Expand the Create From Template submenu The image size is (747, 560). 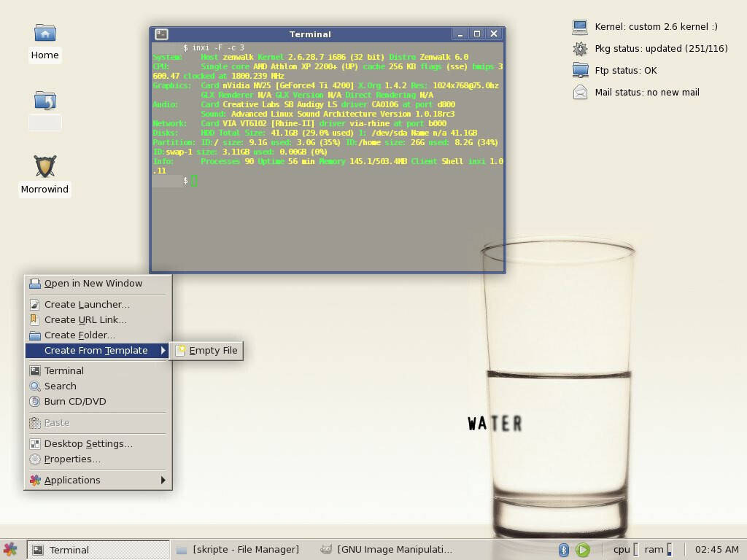97,351
